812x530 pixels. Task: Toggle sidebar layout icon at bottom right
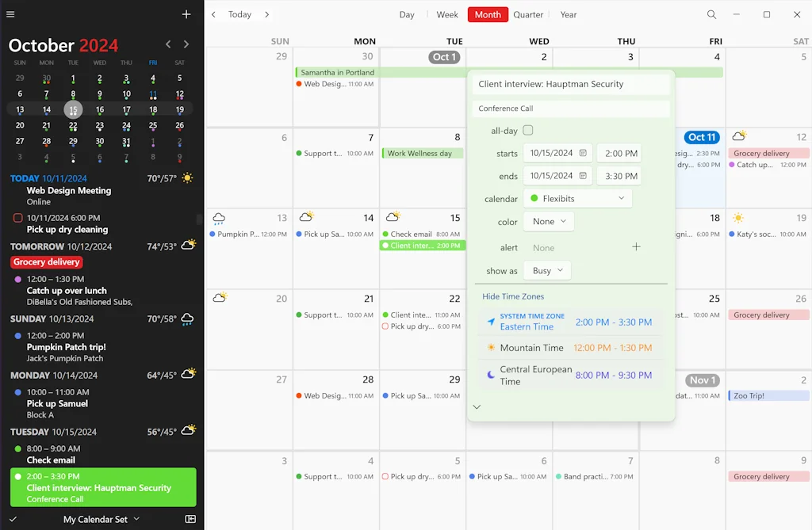[190, 519]
